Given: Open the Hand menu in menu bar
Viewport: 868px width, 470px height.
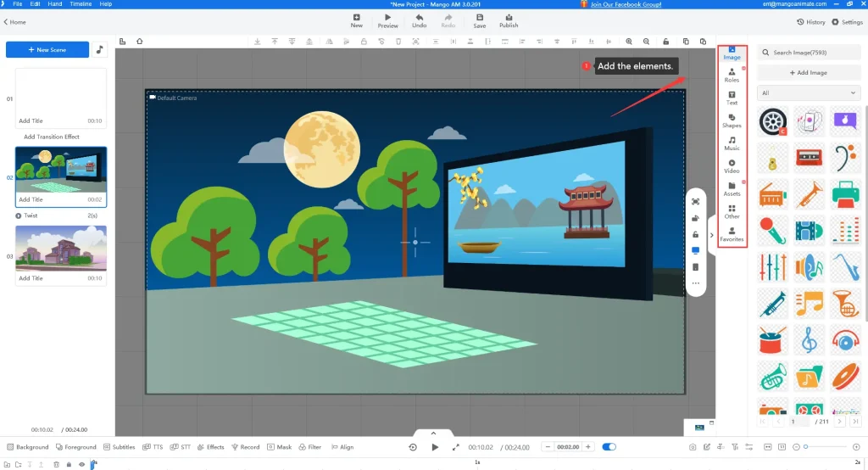Looking at the screenshot, I should (55, 4).
